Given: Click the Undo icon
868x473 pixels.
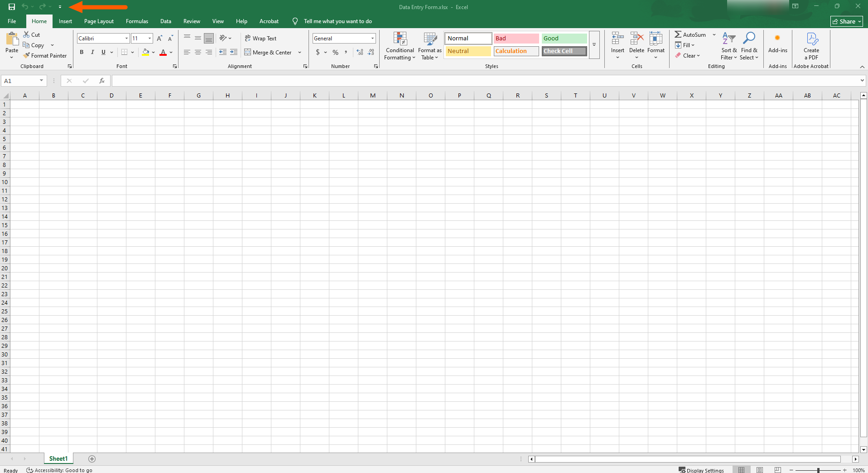Looking at the screenshot, I should tap(25, 7).
